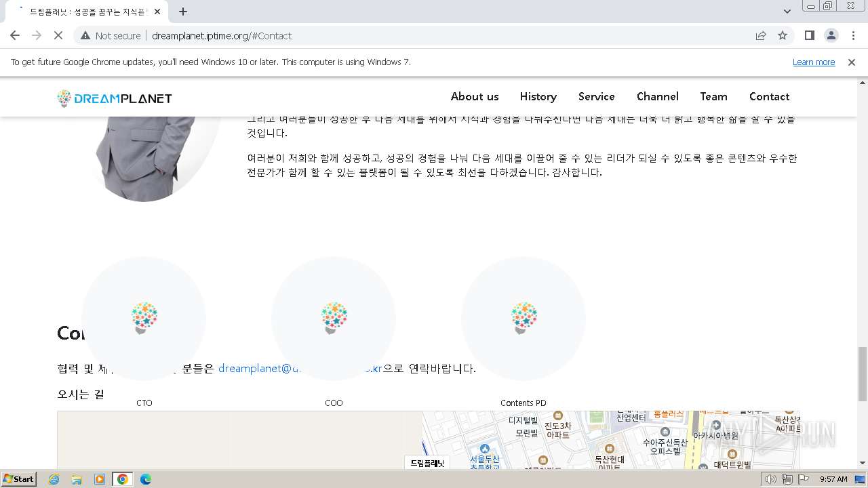Go to About us section
Screen dimensions: 868x488
click(x=475, y=96)
